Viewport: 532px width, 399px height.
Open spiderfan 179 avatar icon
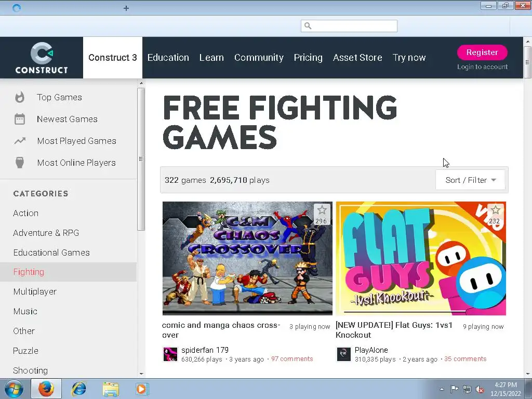click(x=170, y=354)
